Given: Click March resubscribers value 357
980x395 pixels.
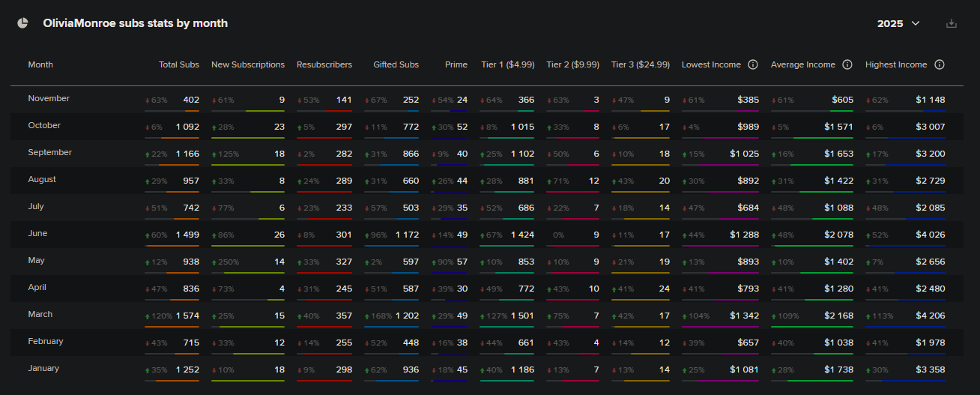Looking at the screenshot, I should coord(344,316).
